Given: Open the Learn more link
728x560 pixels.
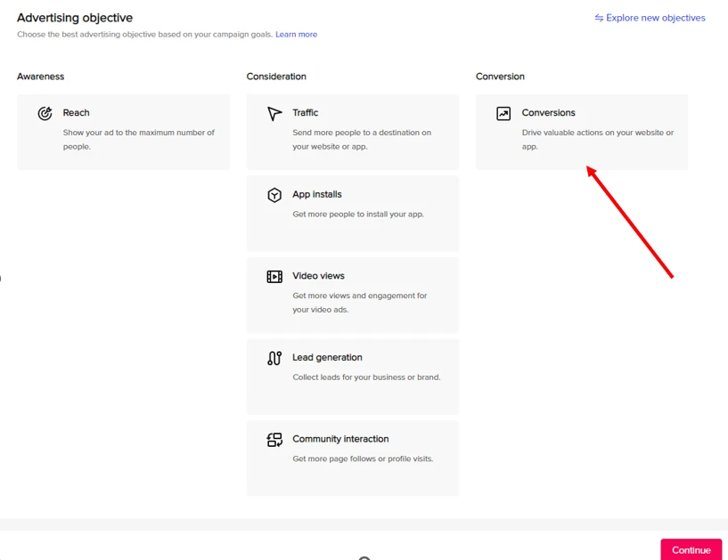Looking at the screenshot, I should (296, 35).
